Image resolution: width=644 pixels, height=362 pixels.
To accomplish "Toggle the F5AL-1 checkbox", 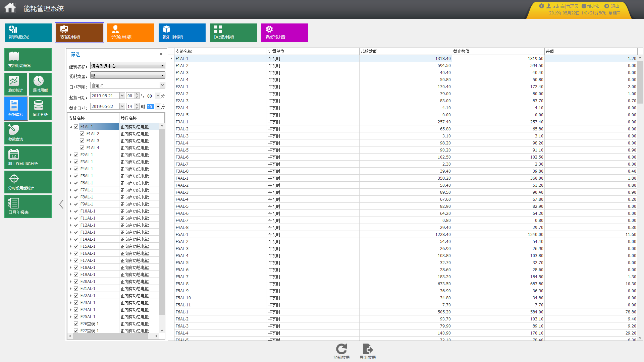I will pos(76,176).
